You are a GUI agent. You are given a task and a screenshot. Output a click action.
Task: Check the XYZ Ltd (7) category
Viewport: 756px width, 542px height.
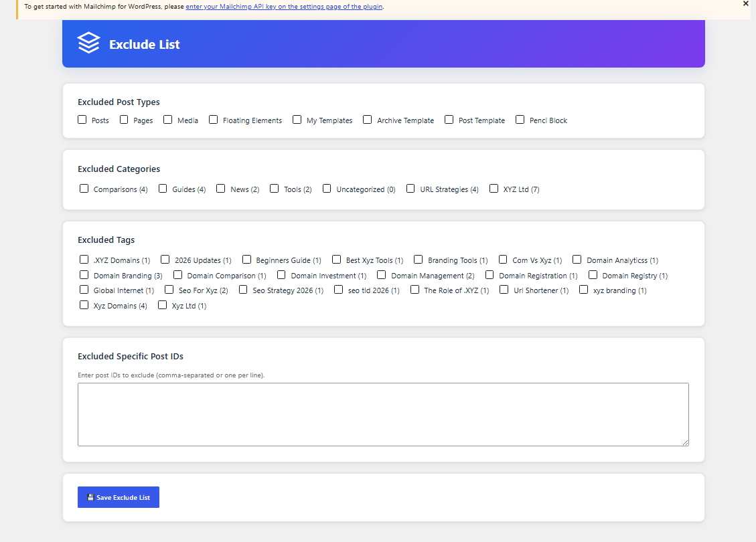(494, 189)
